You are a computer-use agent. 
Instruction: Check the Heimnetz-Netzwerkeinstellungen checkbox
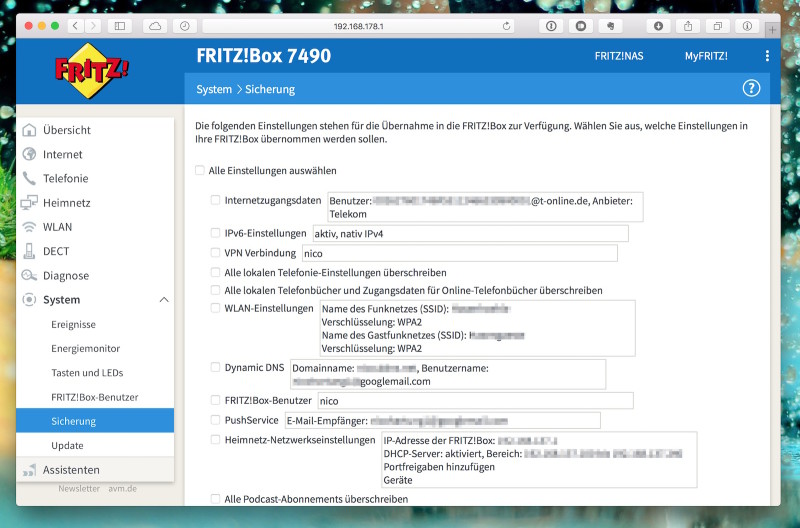coord(216,439)
